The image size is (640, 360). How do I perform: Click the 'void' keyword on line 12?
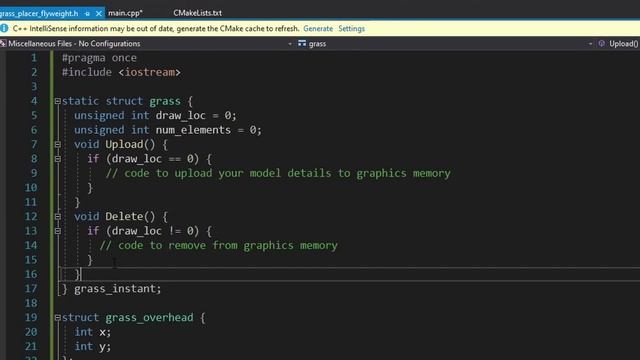87,216
